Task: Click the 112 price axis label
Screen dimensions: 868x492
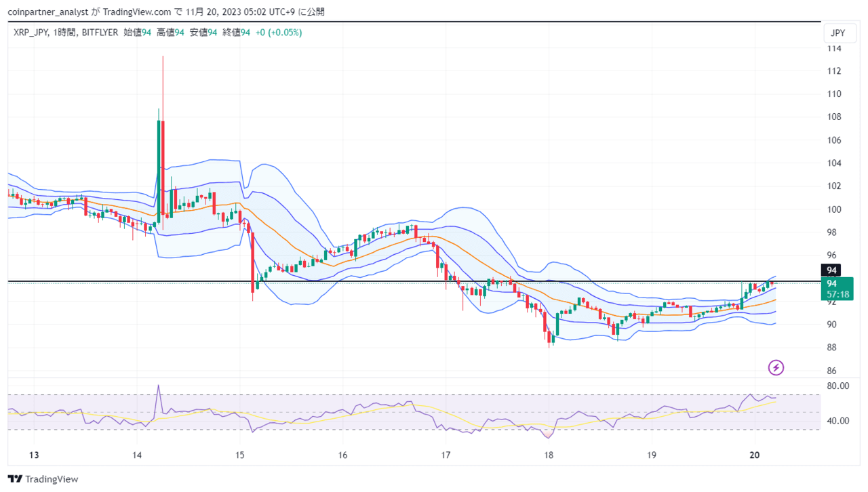Action: tap(833, 71)
